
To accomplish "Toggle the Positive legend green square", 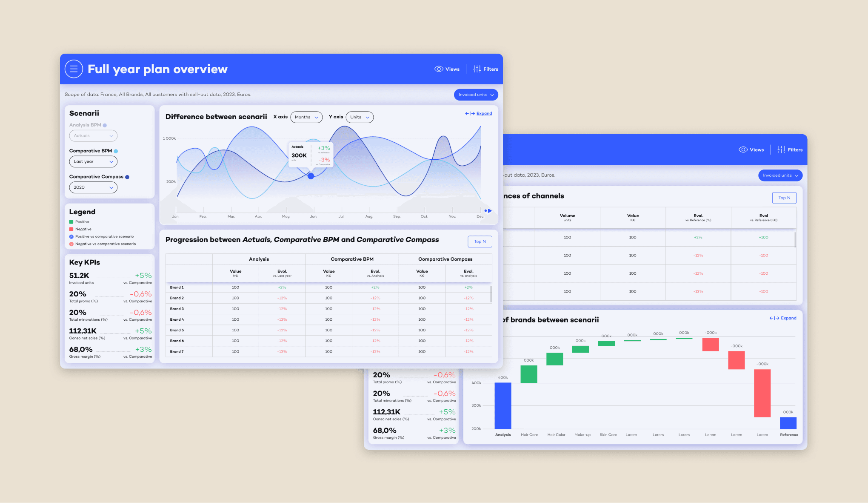I will point(71,222).
